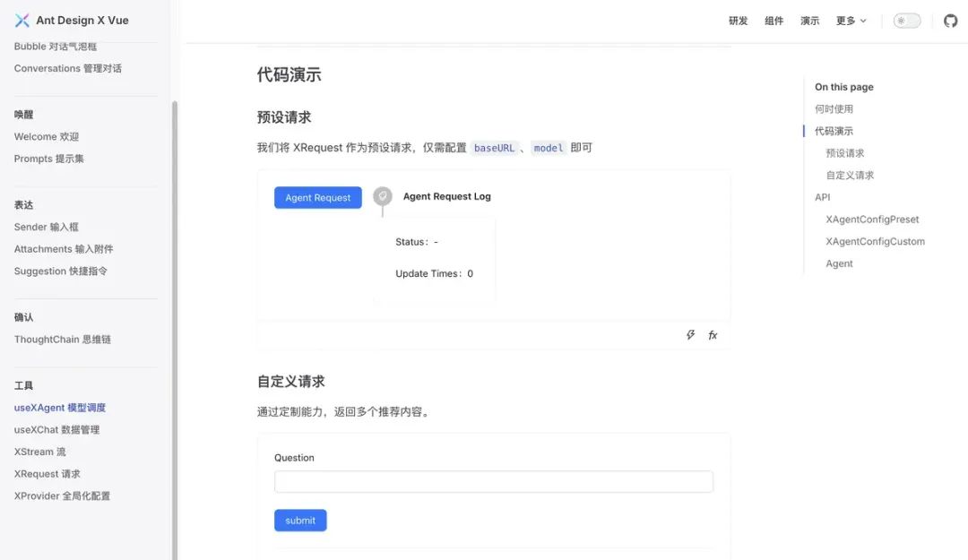Select useXAgent 模型调度 in sidebar
The height and width of the screenshot is (560, 968).
[x=60, y=408]
